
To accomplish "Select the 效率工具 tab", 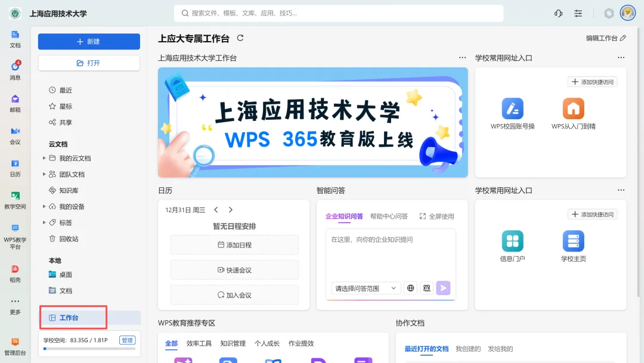I will [x=199, y=343].
